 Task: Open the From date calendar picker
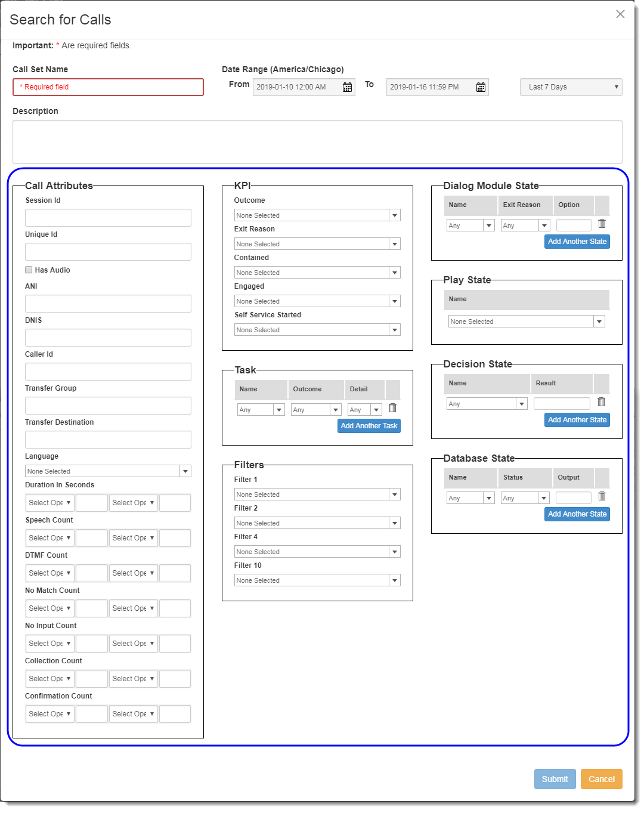click(347, 88)
